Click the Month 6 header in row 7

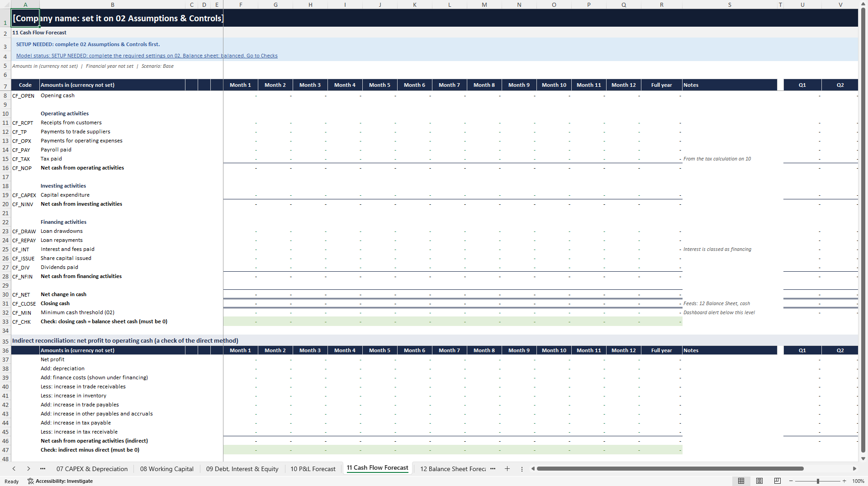coord(414,85)
